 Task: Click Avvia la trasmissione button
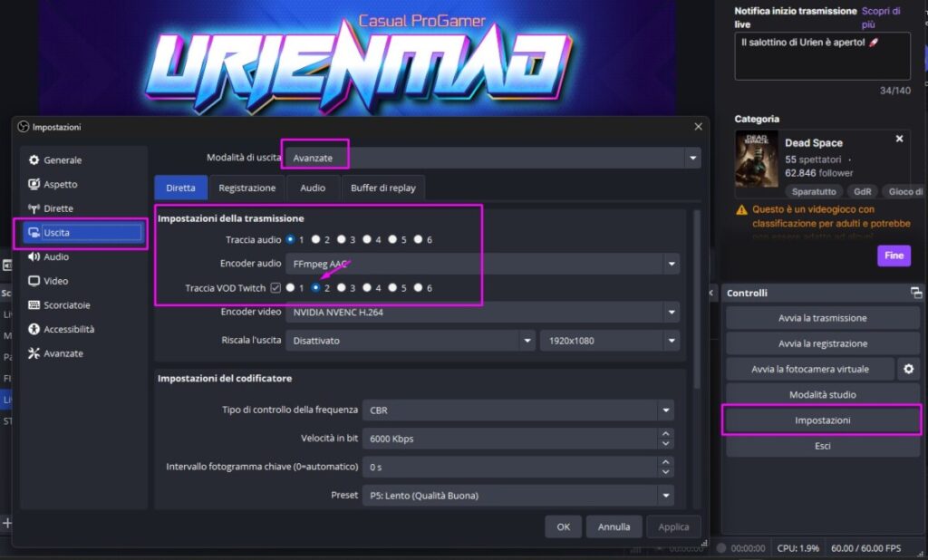tap(822, 318)
